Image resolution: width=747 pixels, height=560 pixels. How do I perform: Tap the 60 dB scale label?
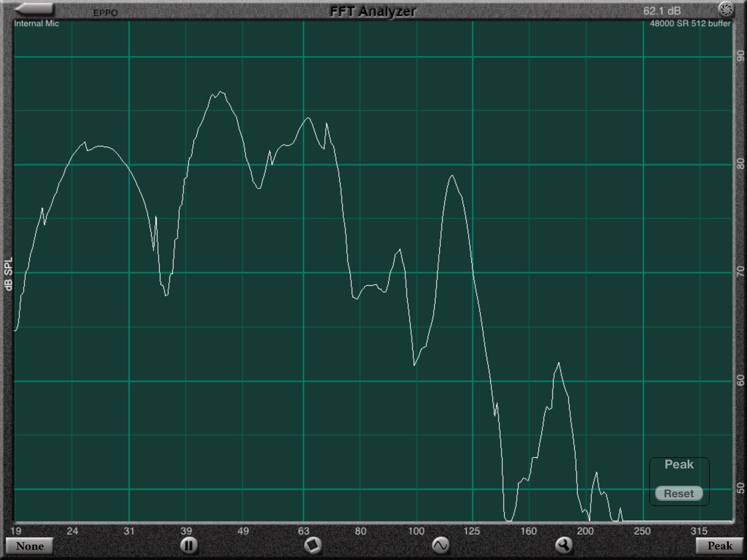pyautogui.click(x=740, y=381)
